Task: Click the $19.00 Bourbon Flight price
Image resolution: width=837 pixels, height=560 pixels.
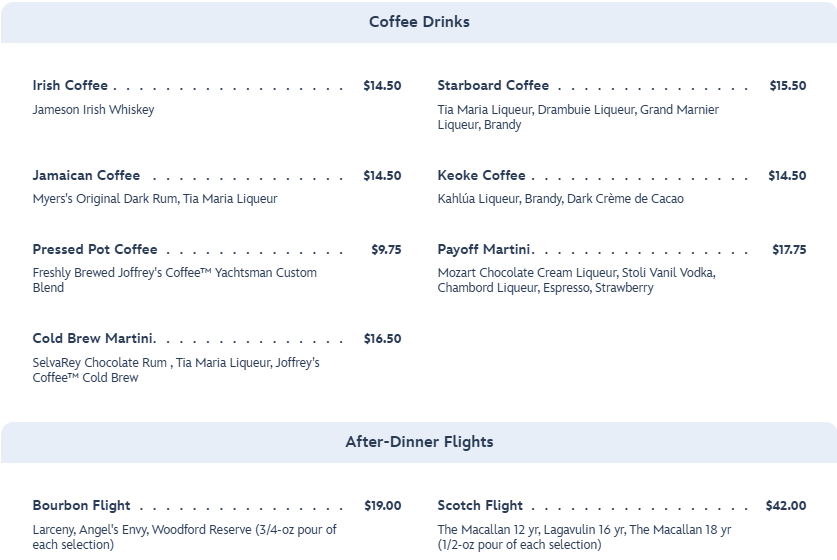Action: [x=382, y=506]
